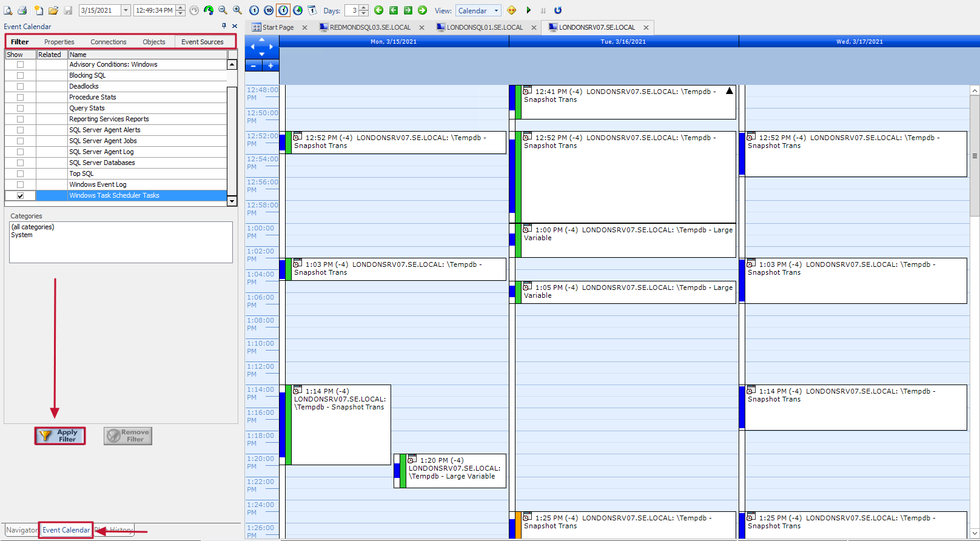Viewport: 980px width, 541px height.
Task: Click the plus button above the time column
Action: tap(270, 66)
